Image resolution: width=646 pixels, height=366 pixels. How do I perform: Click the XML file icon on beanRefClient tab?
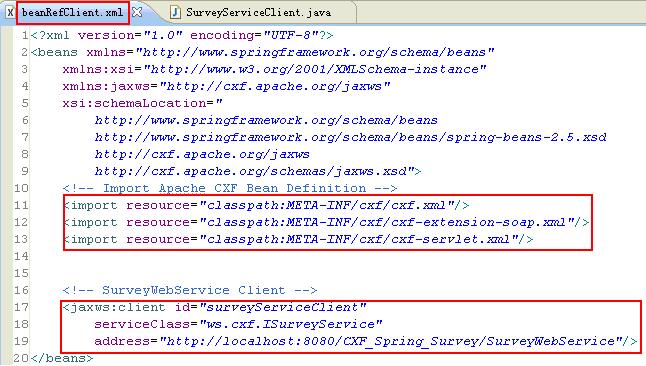(10, 13)
